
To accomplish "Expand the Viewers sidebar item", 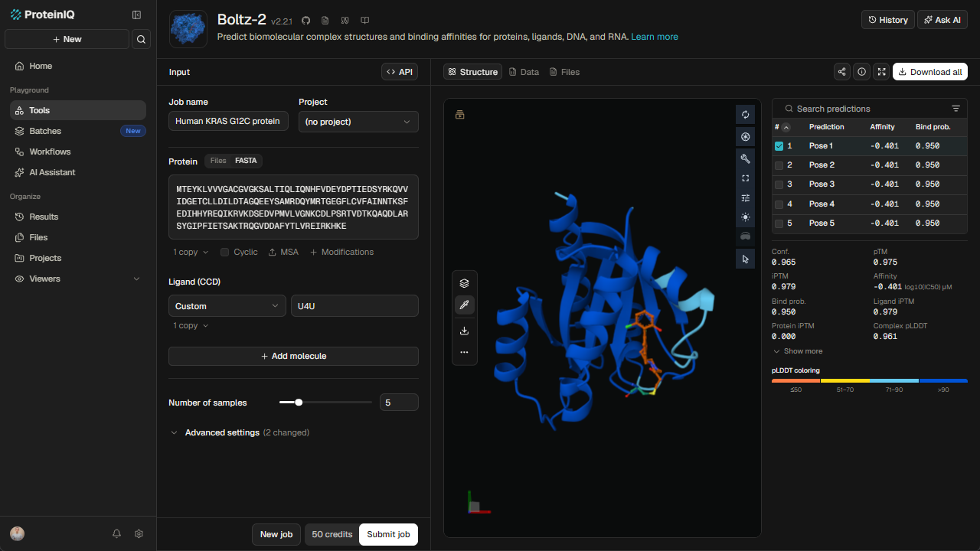I will (78, 279).
